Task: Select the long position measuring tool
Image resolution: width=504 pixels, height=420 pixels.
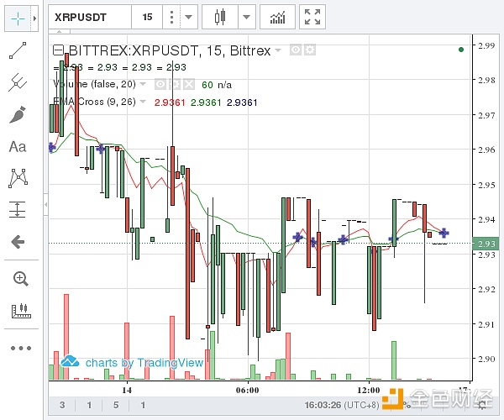Action: click(18, 209)
